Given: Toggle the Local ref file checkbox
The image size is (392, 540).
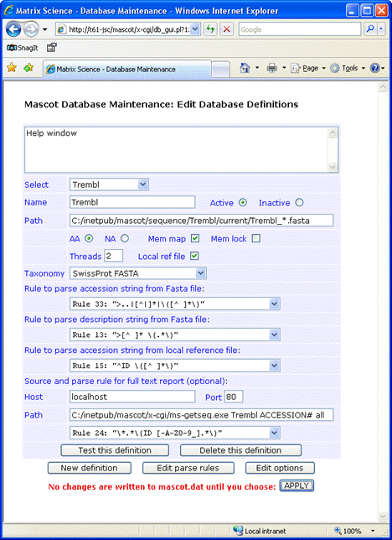Looking at the screenshot, I should click(194, 256).
